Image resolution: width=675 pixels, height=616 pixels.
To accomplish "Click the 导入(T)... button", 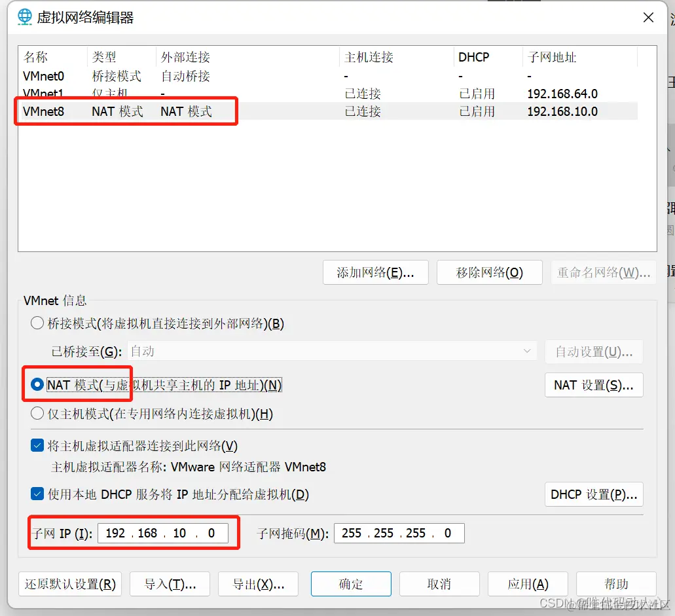I will 170,584.
